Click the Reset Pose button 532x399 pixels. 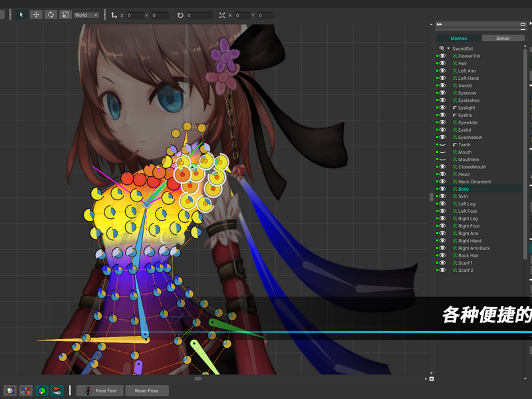146,391
